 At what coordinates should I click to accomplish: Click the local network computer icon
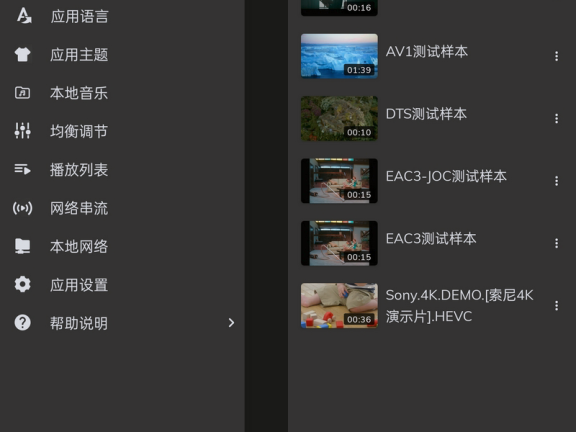click(x=22, y=246)
